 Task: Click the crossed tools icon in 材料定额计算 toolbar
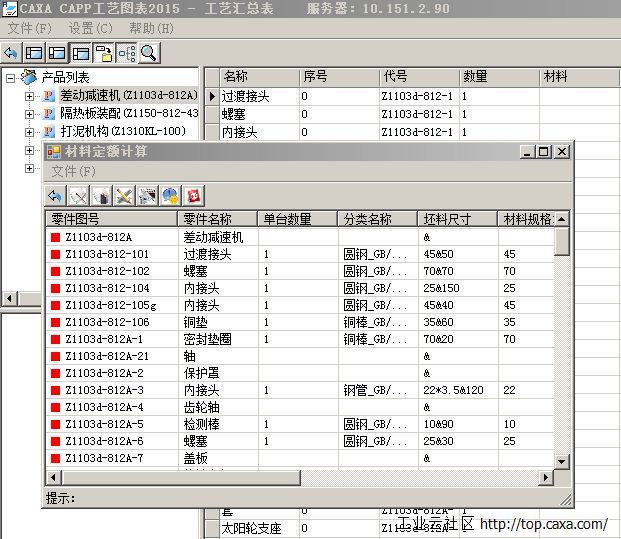124,196
